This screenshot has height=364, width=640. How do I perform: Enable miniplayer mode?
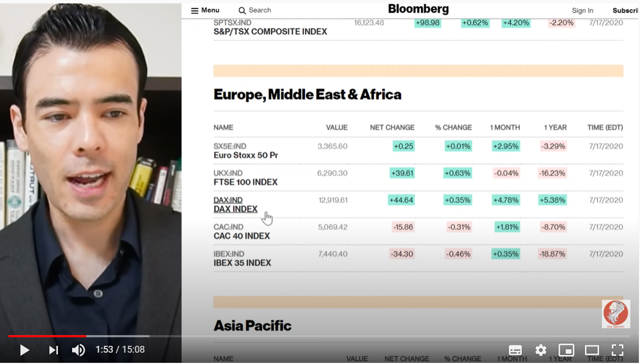(x=566, y=350)
